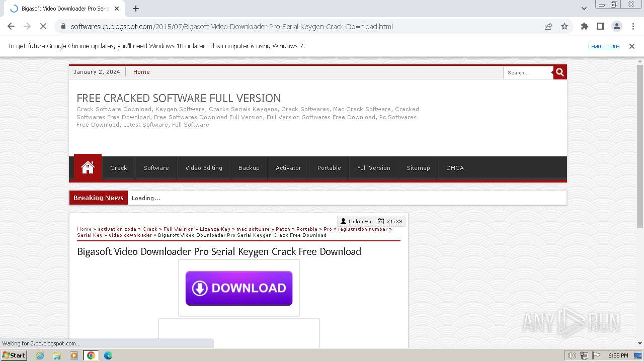
Task: Stop loading the page
Action: coord(43,27)
